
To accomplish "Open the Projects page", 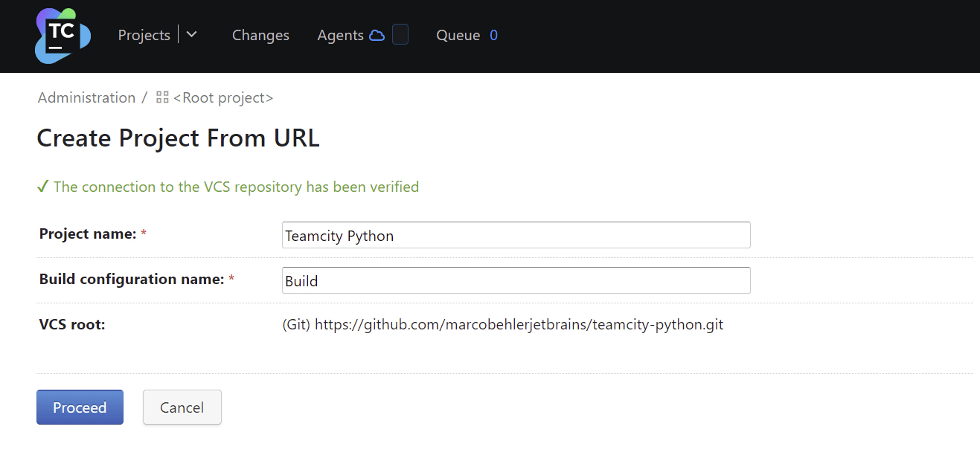I will coord(144,35).
